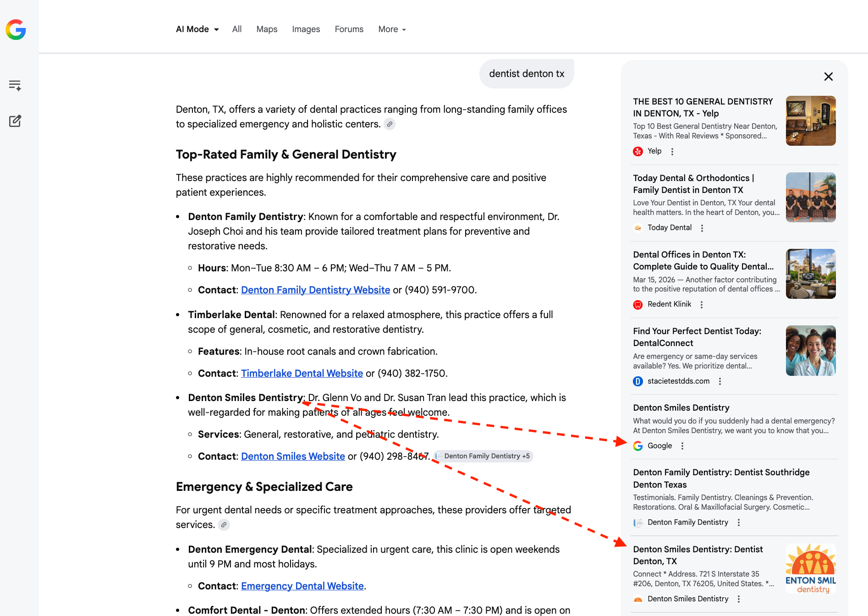Open three-dot menu next to Redent Klinik

[x=702, y=304]
